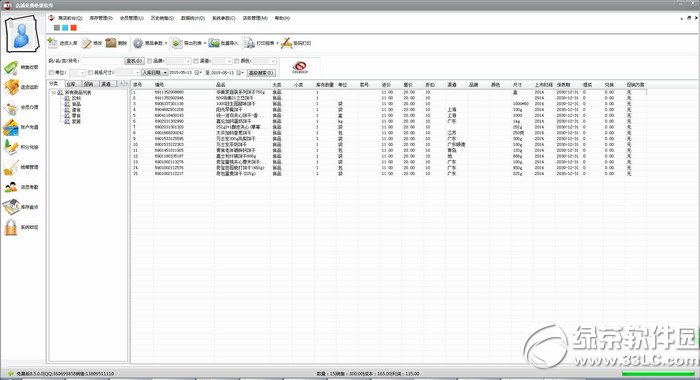Open the 入库日期 date type dropdown
The image size is (700, 380).
pyautogui.click(x=154, y=72)
